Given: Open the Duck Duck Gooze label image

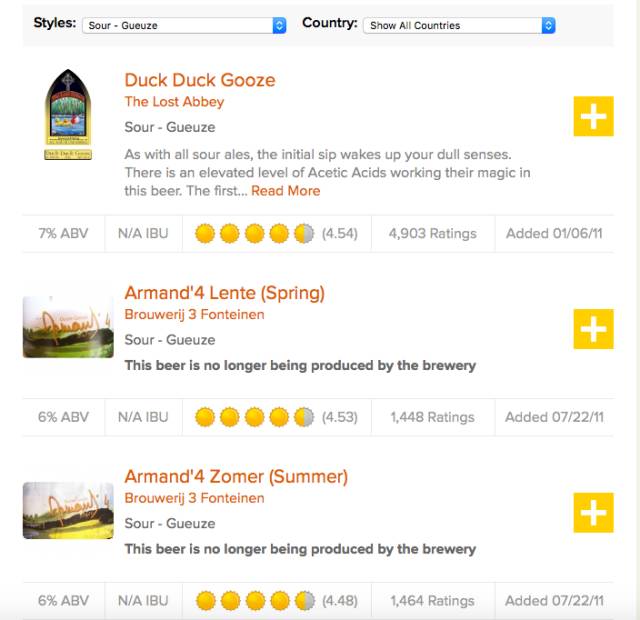Looking at the screenshot, I should point(68,115).
